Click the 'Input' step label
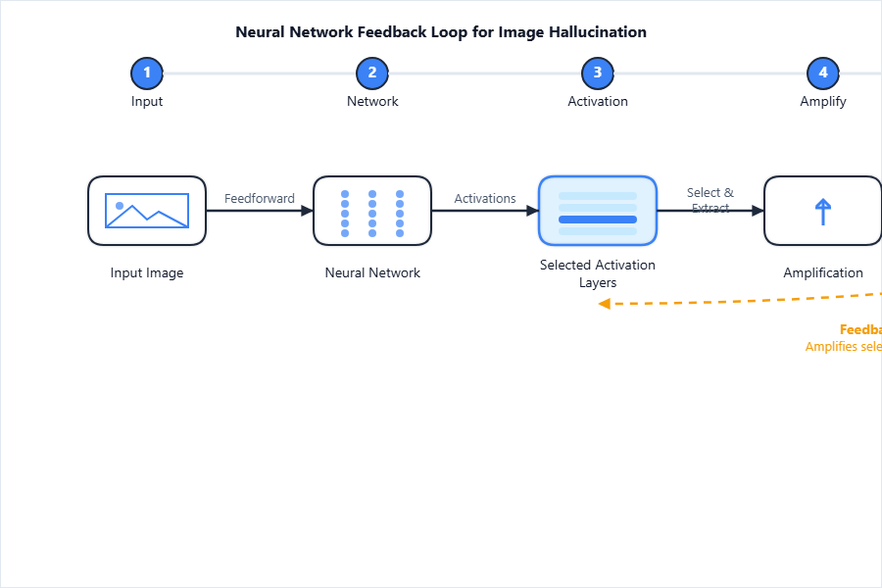This screenshot has width=882, height=588. 147,101
